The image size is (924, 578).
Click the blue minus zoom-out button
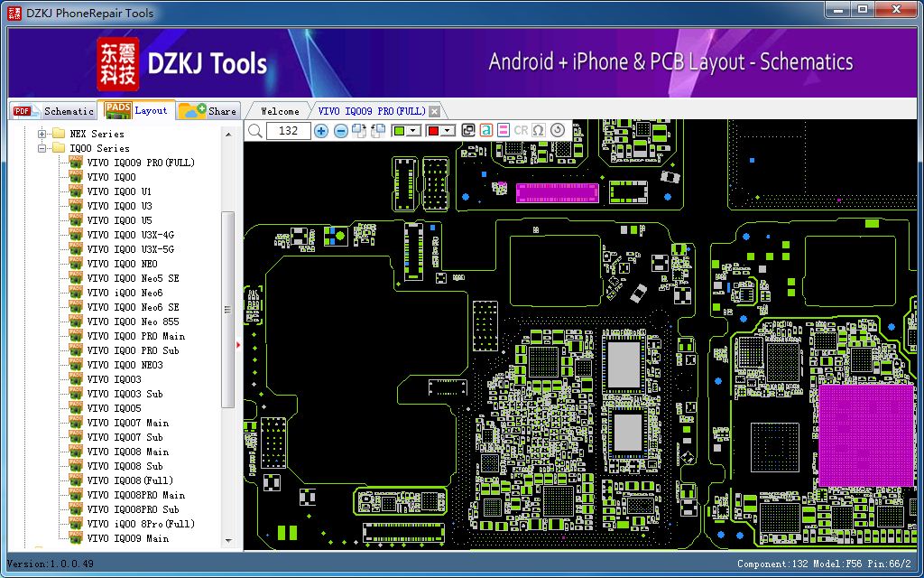coord(340,131)
